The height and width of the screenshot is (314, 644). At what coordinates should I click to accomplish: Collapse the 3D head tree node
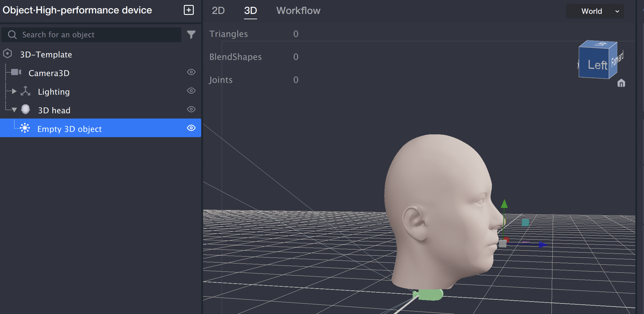tap(14, 110)
